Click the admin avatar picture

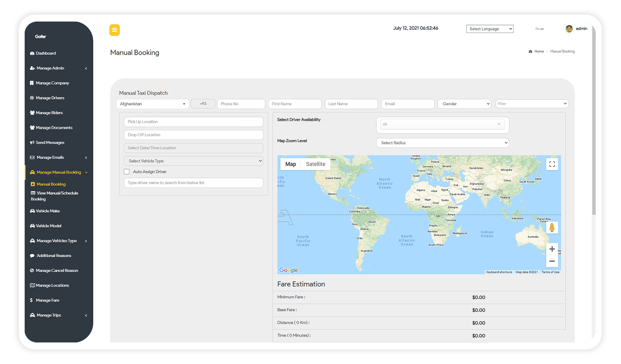(x=569, y=29)
